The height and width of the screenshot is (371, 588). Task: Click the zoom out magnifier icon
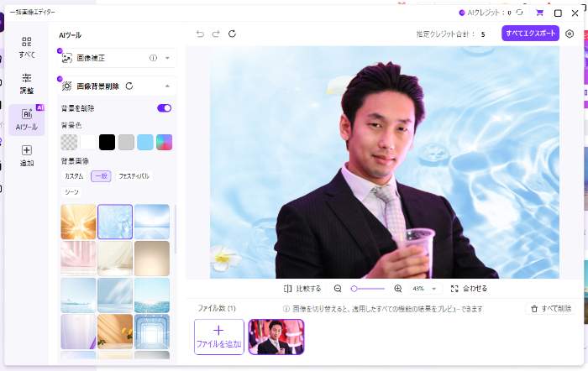[338, 288]
